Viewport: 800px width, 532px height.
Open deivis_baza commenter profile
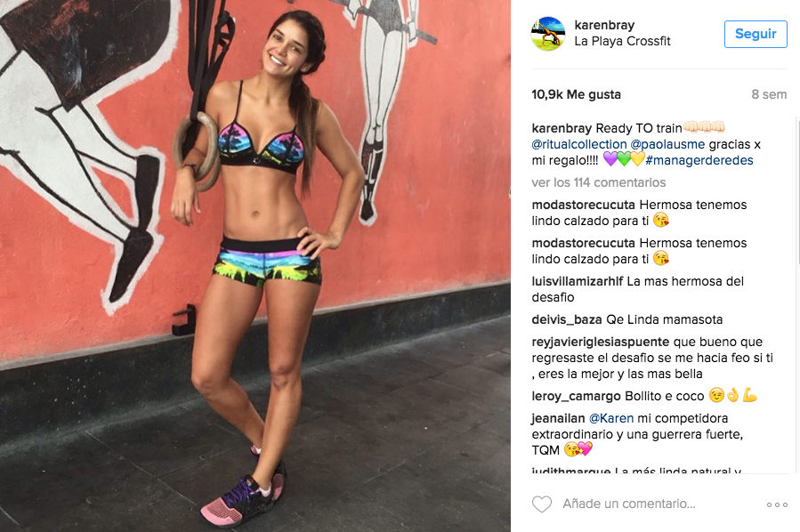coord(567,319)
